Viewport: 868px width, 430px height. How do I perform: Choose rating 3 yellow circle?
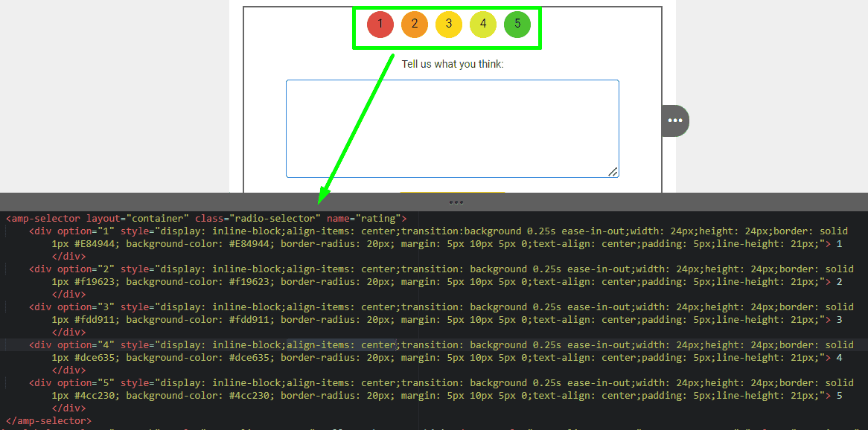coord(449,24)
